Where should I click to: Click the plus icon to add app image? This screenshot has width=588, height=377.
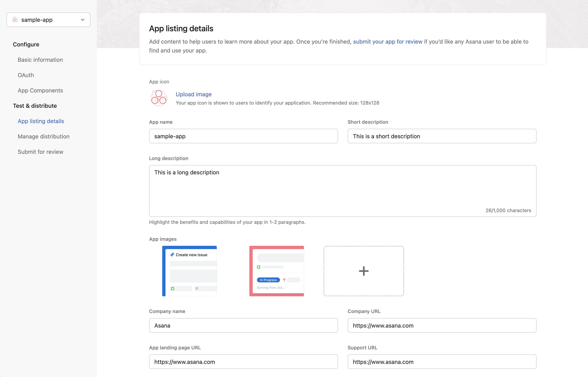[x=364, y=271]
